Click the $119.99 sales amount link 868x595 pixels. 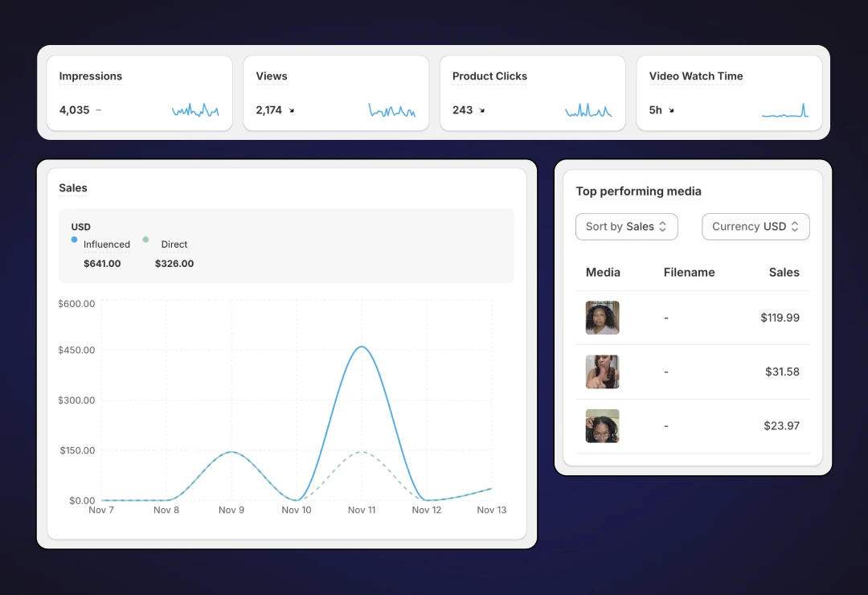click(780, 318)
